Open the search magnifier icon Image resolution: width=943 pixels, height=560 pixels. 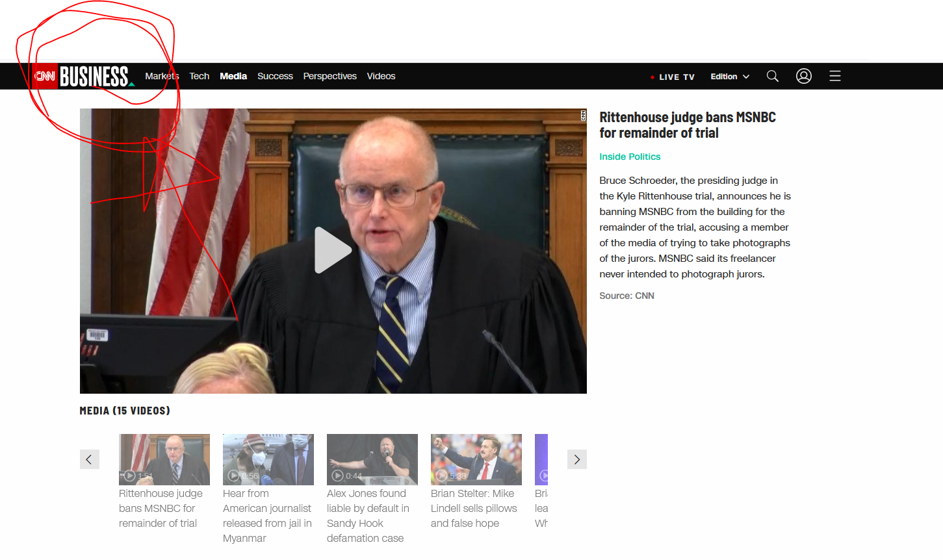(x=773, y=76)
